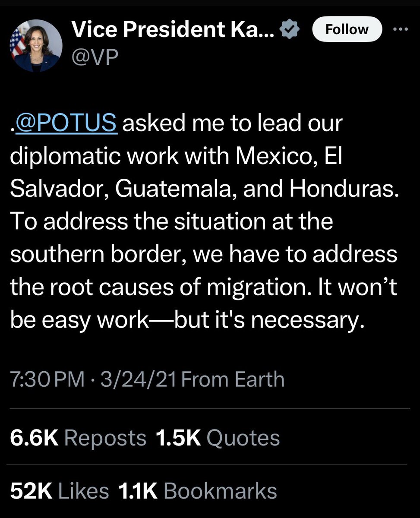Open the 1.5K Quotes list
The image size is (420, 518).
218,438
